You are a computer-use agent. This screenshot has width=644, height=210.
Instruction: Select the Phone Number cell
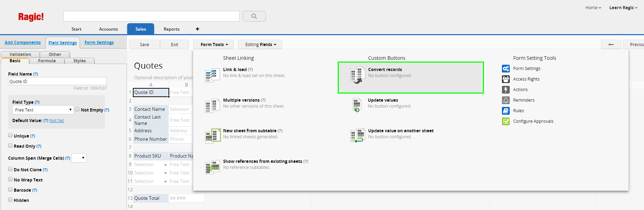tap(151, 139)
